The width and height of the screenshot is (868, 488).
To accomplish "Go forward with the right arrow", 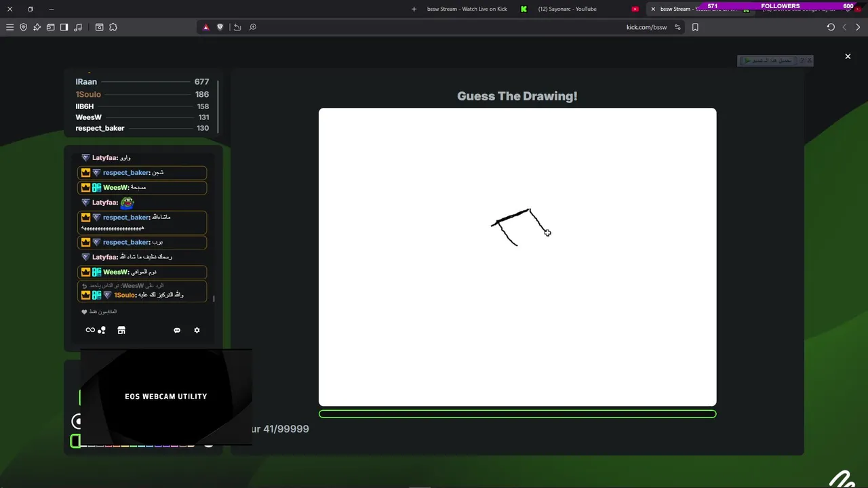I will tap(858, 27).
